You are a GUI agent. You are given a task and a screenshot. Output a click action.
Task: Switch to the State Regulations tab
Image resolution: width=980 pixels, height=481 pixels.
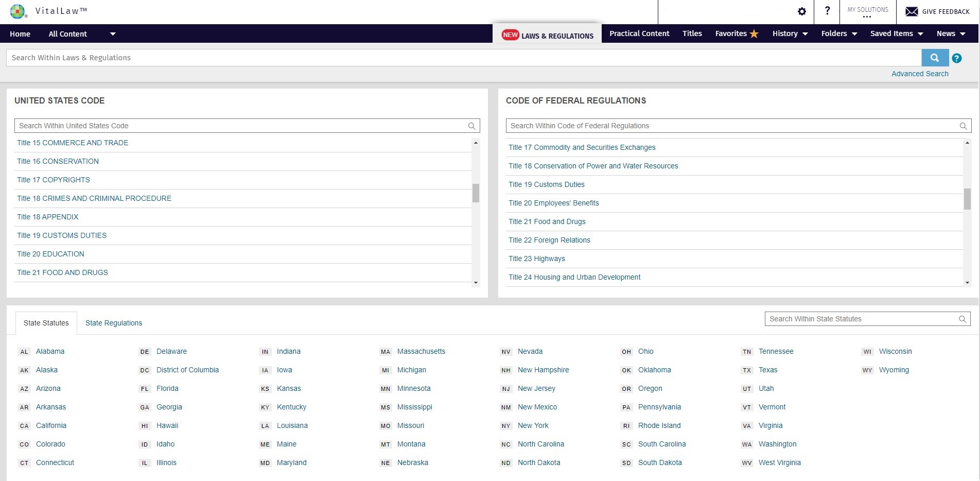tap(113, 323)
